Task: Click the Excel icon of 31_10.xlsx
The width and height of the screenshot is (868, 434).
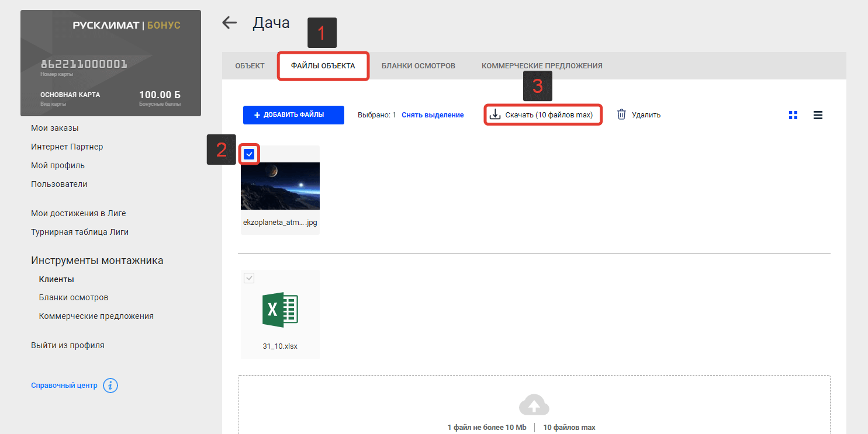Action: coord(281,310)
